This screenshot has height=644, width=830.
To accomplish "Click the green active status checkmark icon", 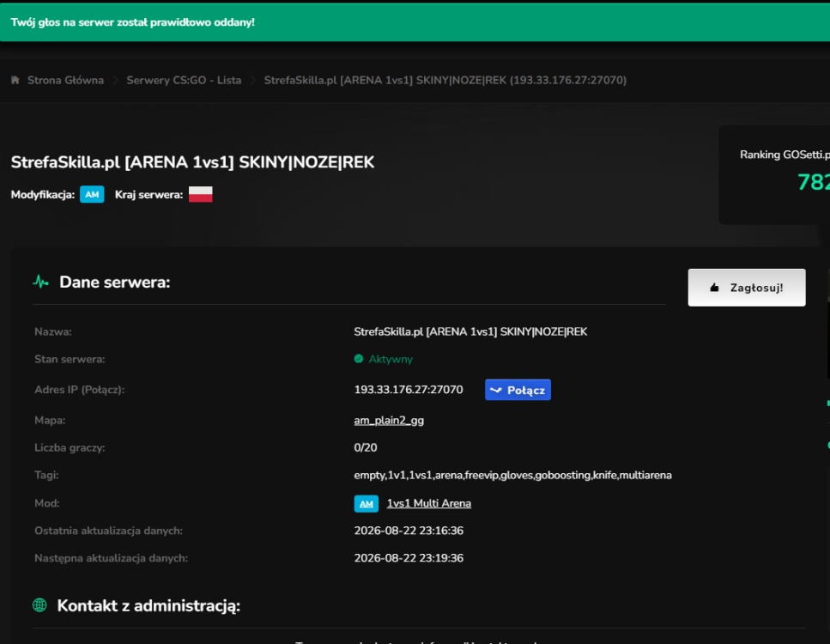I will [359, 359].
